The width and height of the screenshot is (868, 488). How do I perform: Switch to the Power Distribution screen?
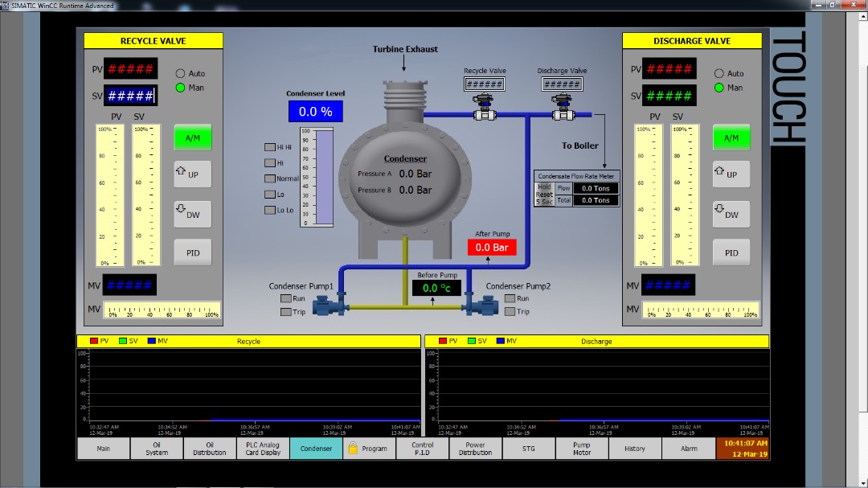coord(475,449)
